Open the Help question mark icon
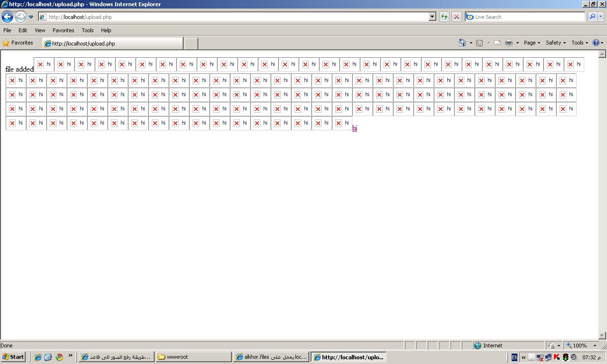 [x=596, y=43]
